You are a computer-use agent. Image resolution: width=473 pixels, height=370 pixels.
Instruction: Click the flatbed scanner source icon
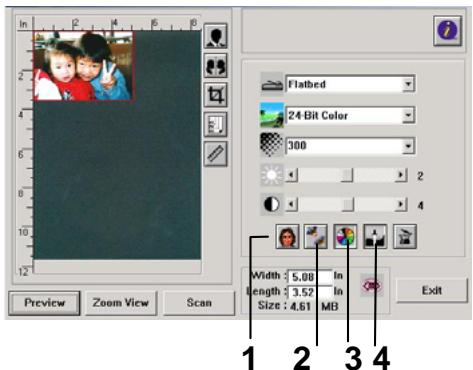click(x=272, y=84)
